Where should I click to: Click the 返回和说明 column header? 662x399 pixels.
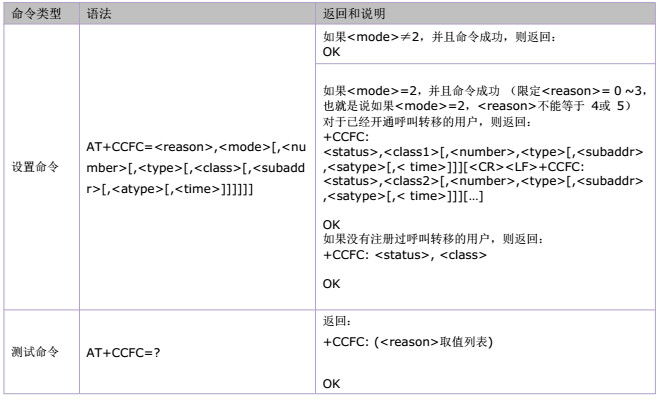pyautogui.click(x=354, y=14)
